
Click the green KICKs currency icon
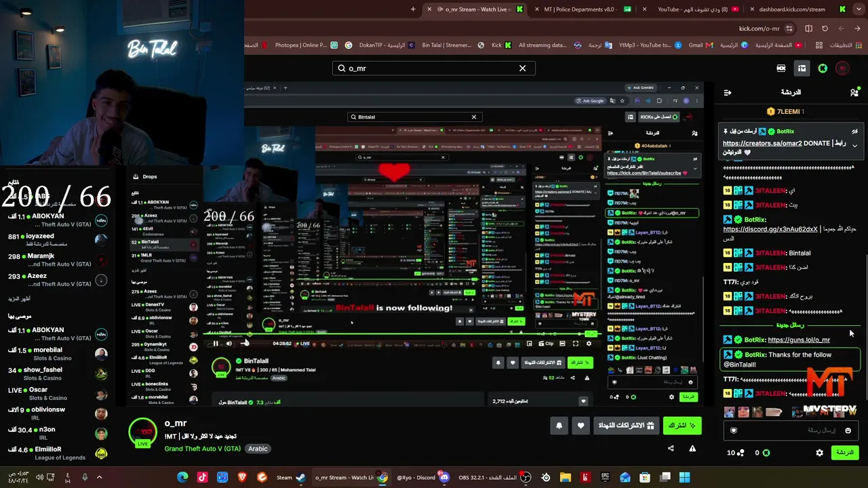click(x=823, y=68)
